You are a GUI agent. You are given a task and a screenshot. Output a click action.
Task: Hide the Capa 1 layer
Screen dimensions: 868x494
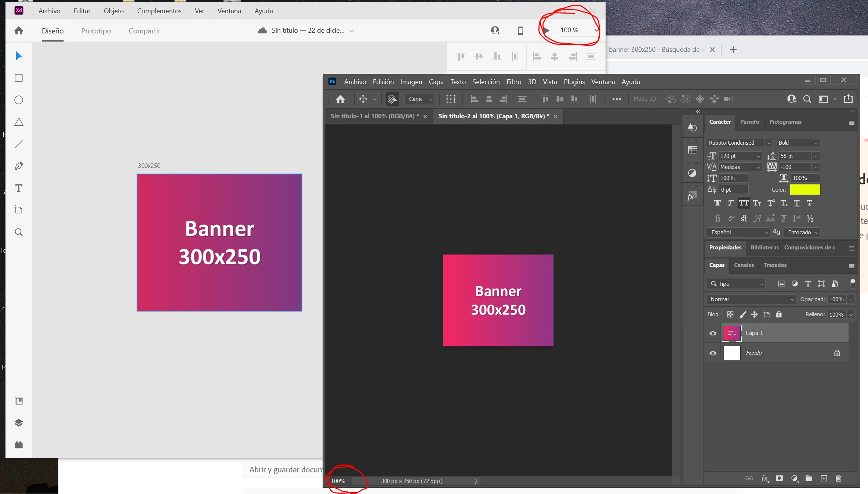(713, 333)
